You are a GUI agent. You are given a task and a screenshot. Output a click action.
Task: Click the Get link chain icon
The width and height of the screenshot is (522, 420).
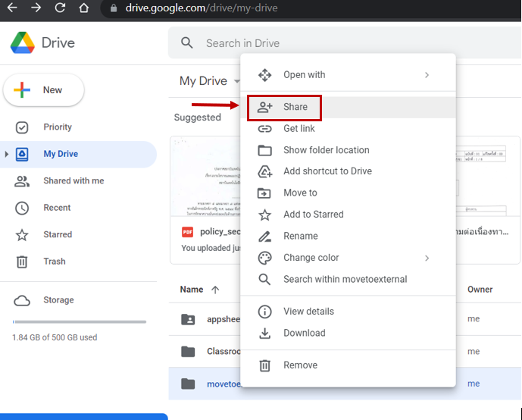tap(264, 129)
